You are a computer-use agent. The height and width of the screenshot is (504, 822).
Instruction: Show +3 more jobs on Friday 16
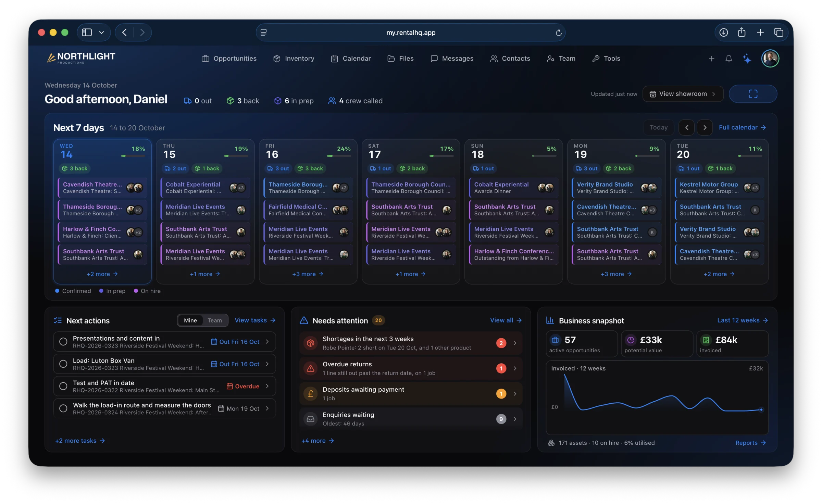[x=308, y=274]
